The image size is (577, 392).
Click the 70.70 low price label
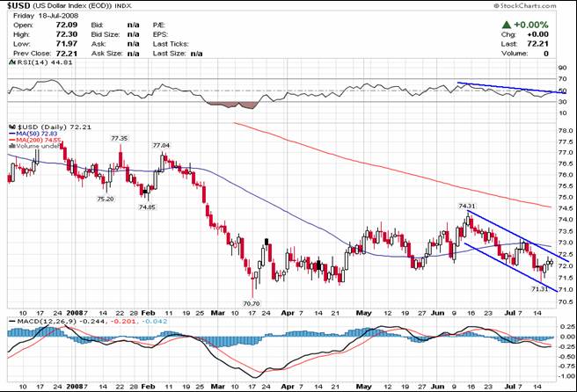[x=252, y=302]
